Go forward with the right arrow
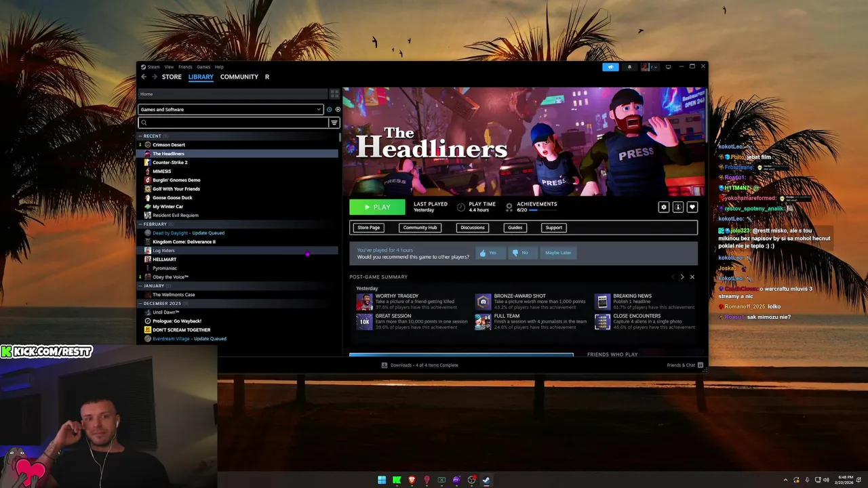The width and height of the screenshot is (868, 488). click(x=154, y=77)
